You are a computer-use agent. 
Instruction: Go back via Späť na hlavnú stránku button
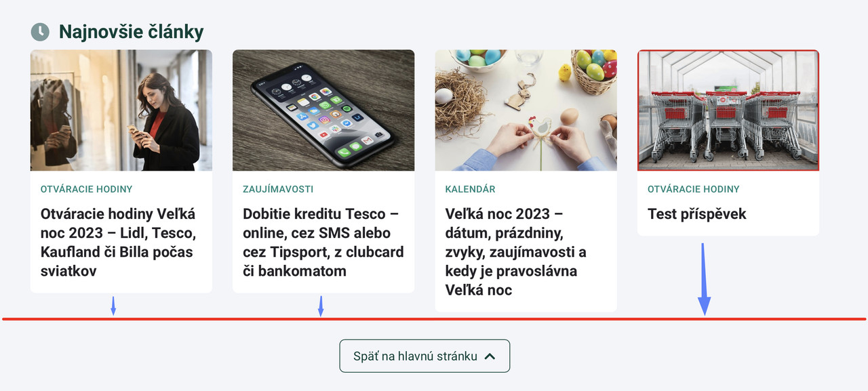(x=425, y=356)
